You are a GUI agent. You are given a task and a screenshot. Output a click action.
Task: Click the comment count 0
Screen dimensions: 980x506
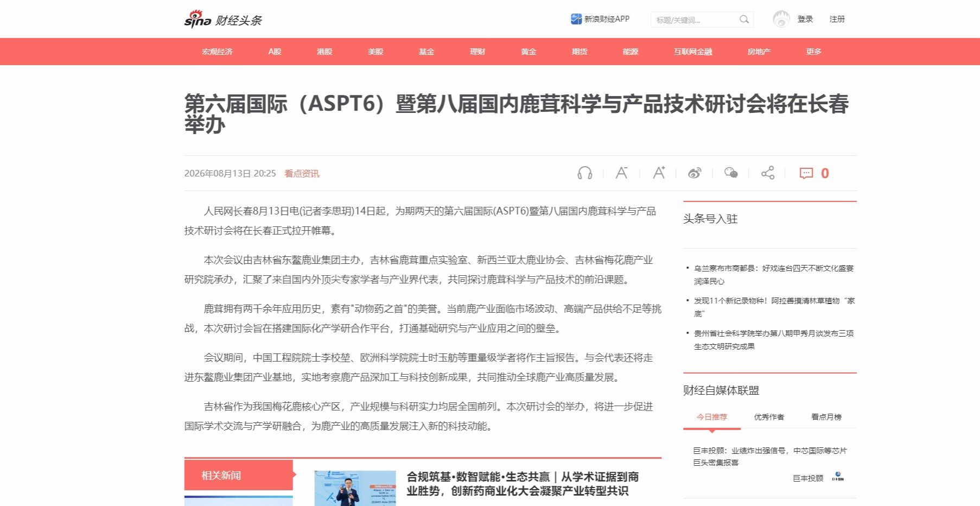tap(825, 173)
